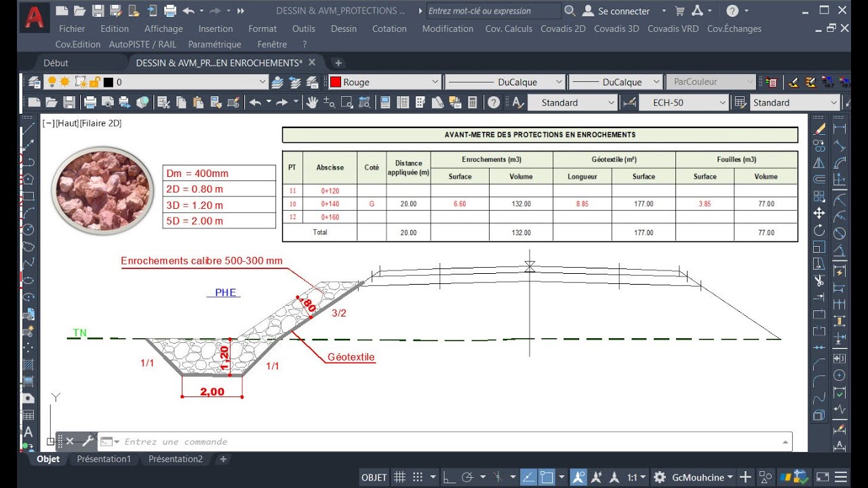Click Cut icon in standard toolbar
Screen dimensions: 868x488
coord(163,102)
